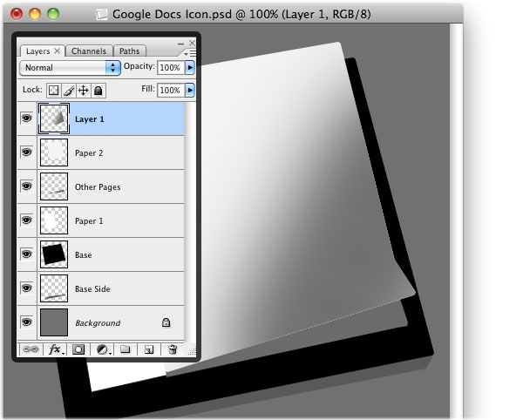The image size is (523, 420).
Task: Click the yellow minimize window button
Action: [x=35, y=14]
